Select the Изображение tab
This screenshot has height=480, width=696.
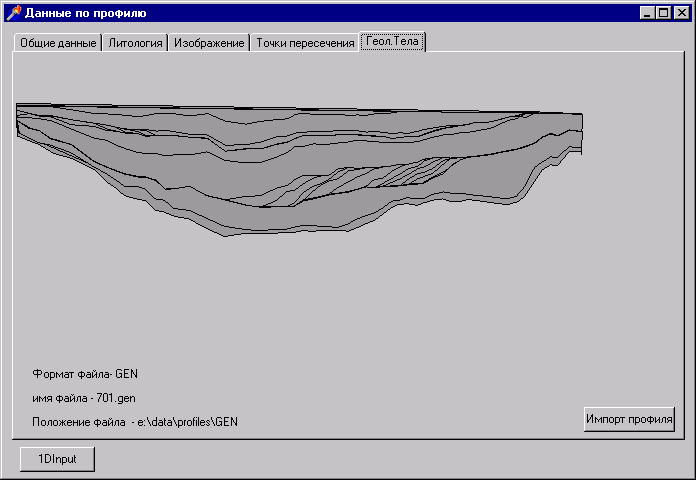(x=209, y=43)
